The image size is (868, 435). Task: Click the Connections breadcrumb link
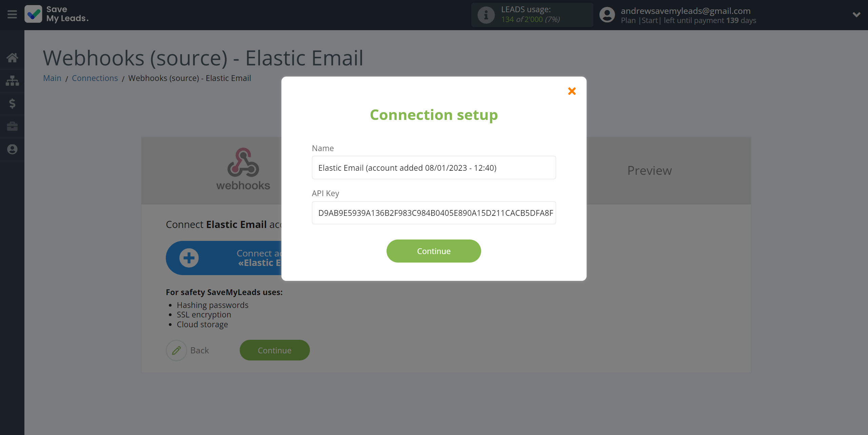(x=94, y=78)
